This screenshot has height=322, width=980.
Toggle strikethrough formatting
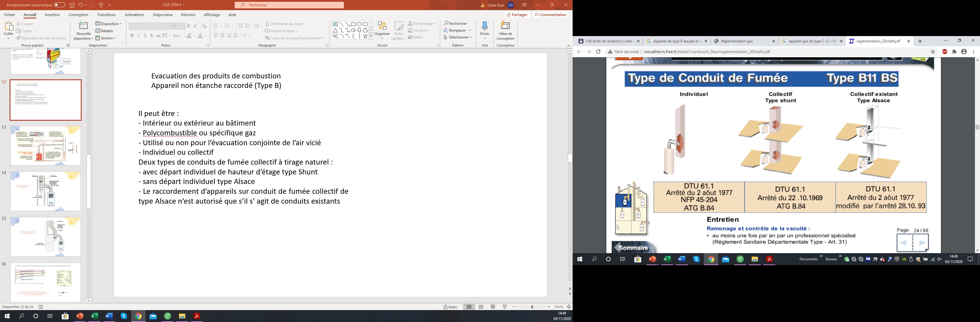(x=158, y=35)
